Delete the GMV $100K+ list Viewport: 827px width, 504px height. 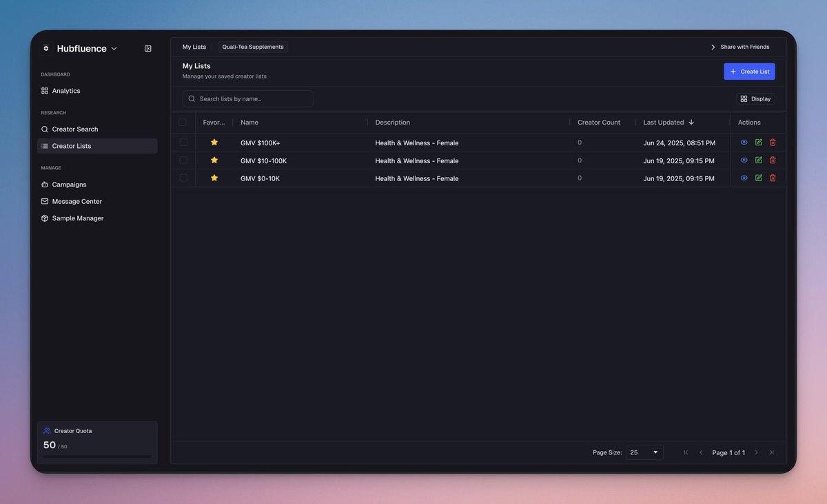(773, 143)
